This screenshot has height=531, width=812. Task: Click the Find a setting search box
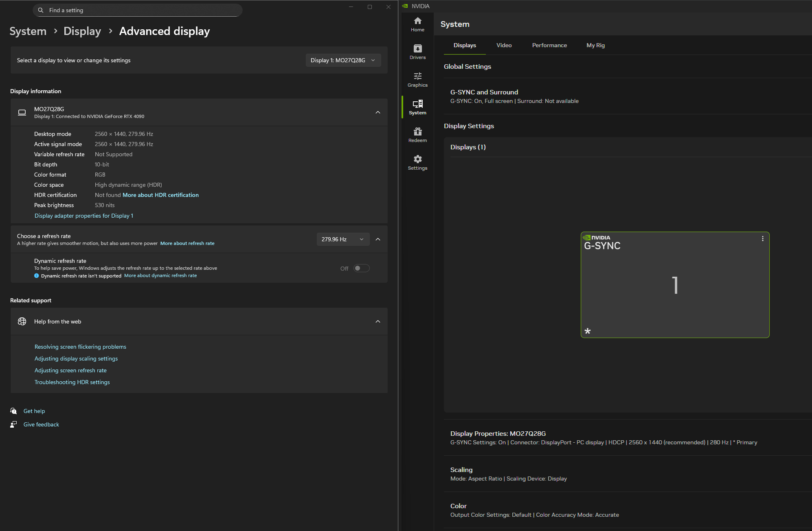pos(138,10)
